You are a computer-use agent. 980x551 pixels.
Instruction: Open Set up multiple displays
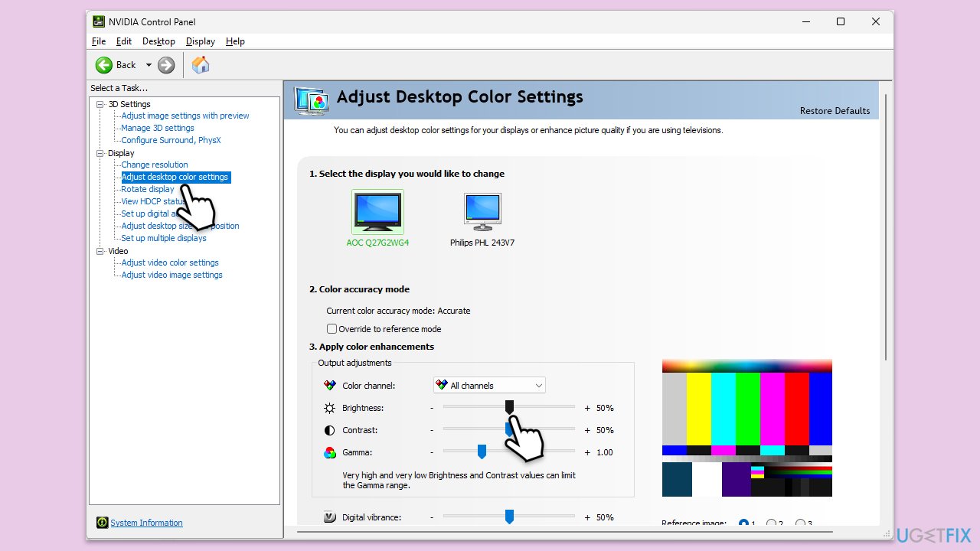point(164,238)
